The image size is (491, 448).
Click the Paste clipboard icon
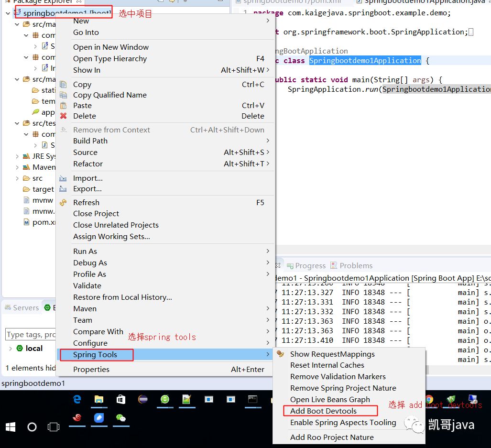click(x=63, y=106)
